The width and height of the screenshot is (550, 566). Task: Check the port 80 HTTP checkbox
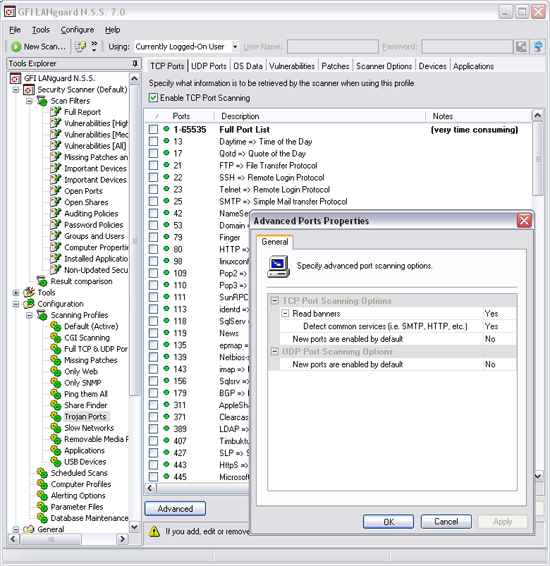153,249
